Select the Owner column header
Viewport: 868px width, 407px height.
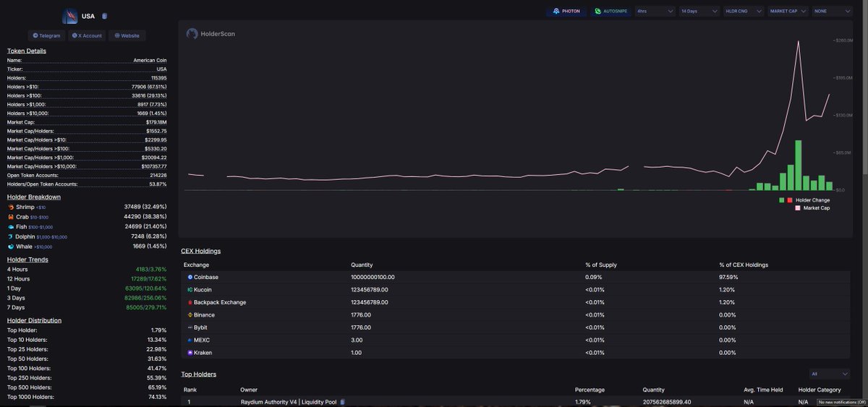[249, 390]
